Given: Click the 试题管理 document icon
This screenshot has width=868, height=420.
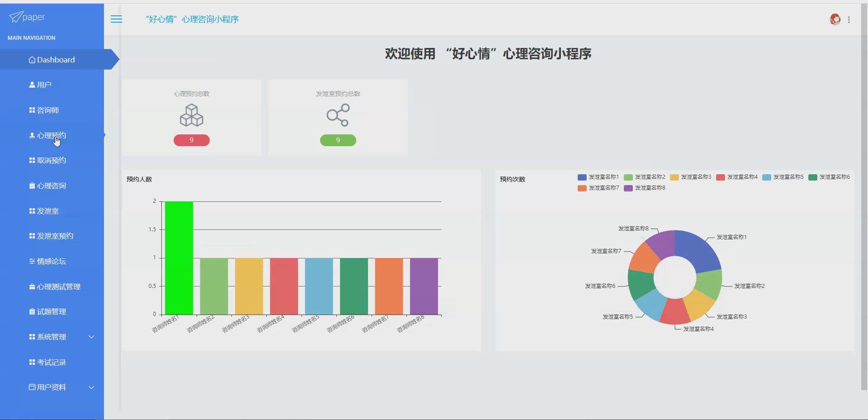Looking at the screenshot, I should pyautogui.click(x=32, y=311).
